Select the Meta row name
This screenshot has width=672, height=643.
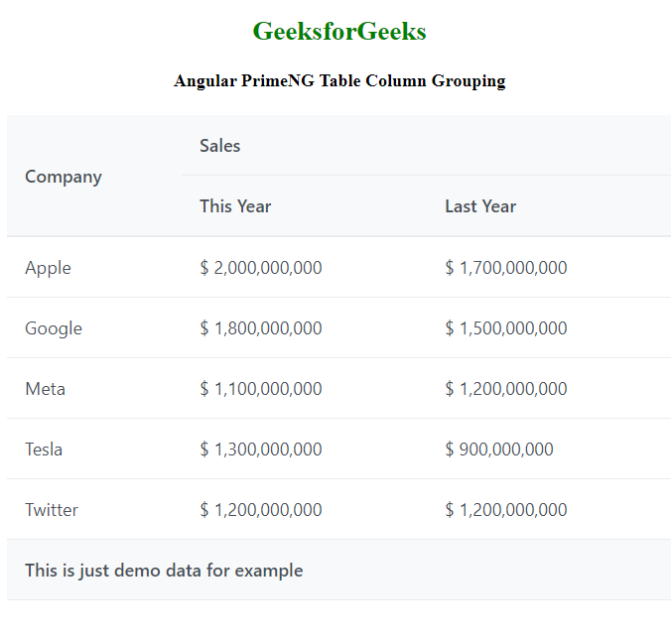[x=46, y=389]
